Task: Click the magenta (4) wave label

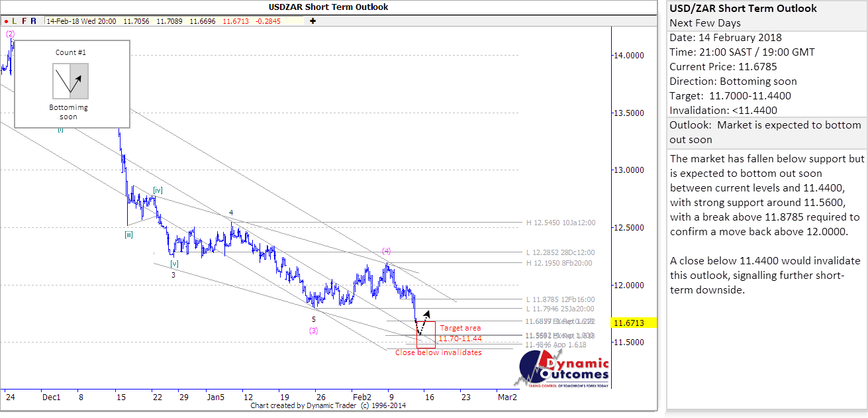Action: 387,251
